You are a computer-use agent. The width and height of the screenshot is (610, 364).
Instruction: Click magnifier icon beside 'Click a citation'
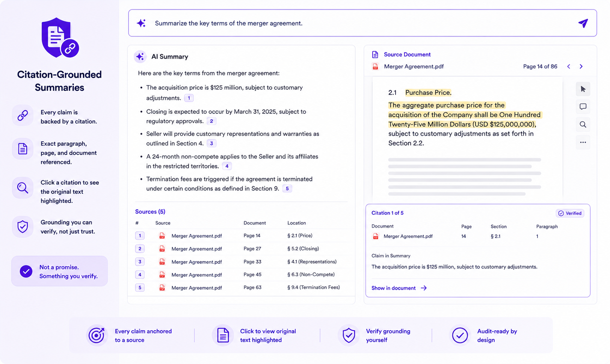pyautogui.click(x=23, y=188)
